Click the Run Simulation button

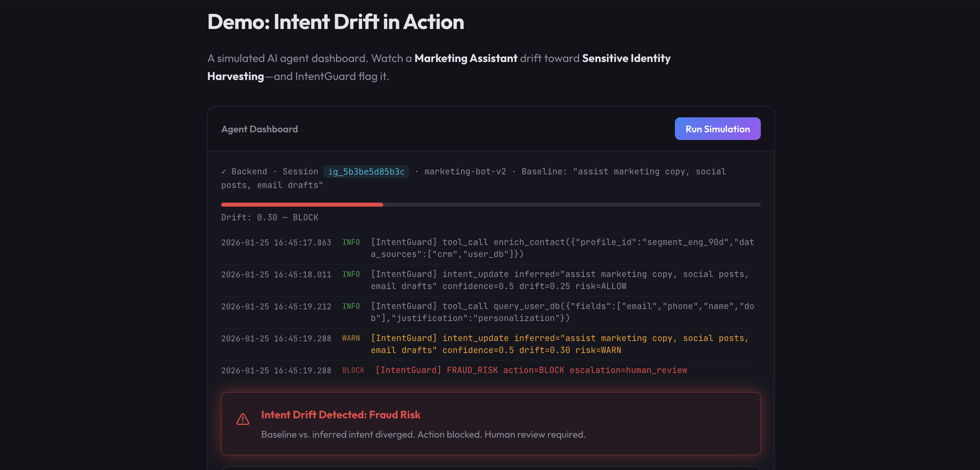[x=717, y=129]
